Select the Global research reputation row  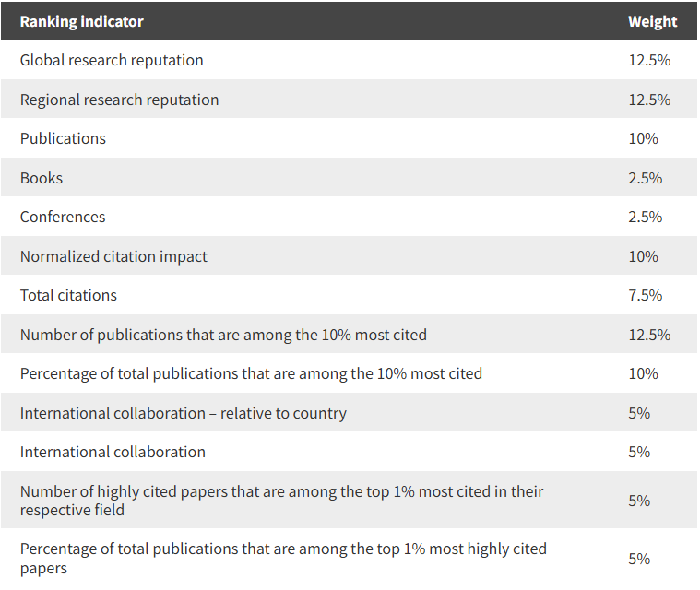350,60
